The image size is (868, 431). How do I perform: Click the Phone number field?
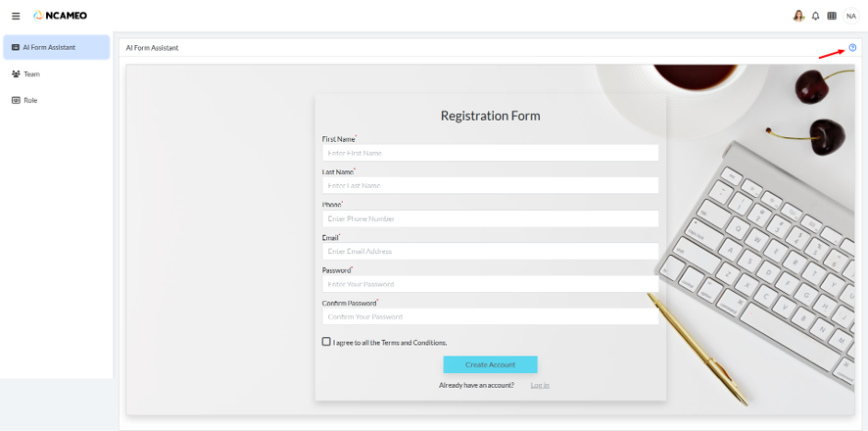(490, 218)
